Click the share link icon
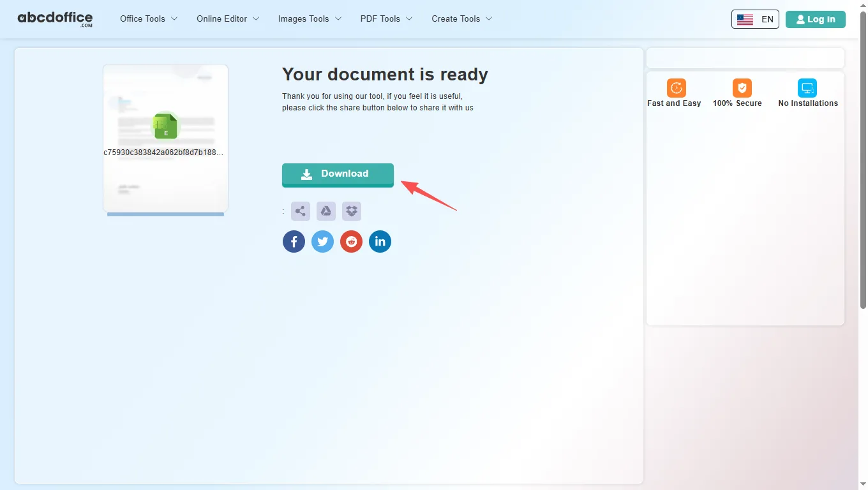 pyautogui.click(x=301, y=211)
